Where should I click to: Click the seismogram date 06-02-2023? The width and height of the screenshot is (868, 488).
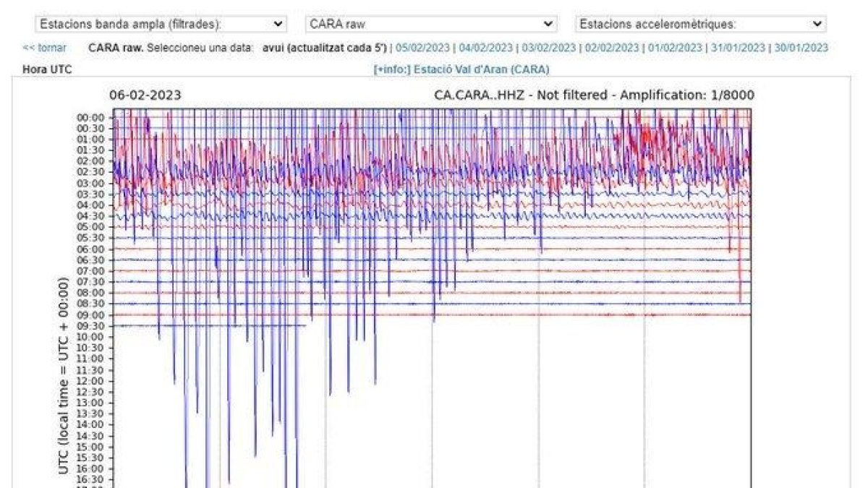click(145, 95)
